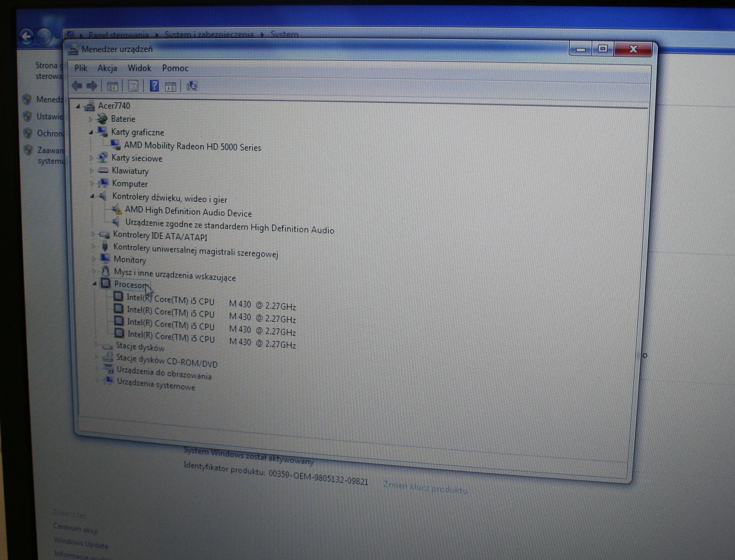This screenshot has width=735, height=560.
Task: Select the Stacje dysków label
Action: tap(140, 347)
